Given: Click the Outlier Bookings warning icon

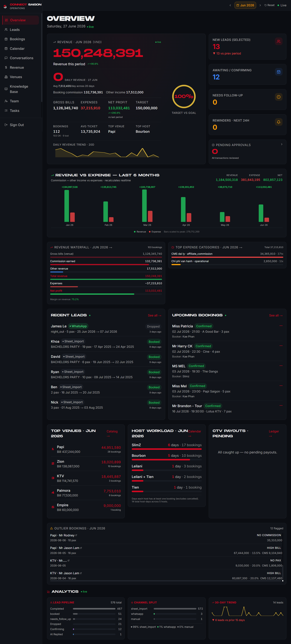Looking at the screenshot, I should (x=52, y=528).
